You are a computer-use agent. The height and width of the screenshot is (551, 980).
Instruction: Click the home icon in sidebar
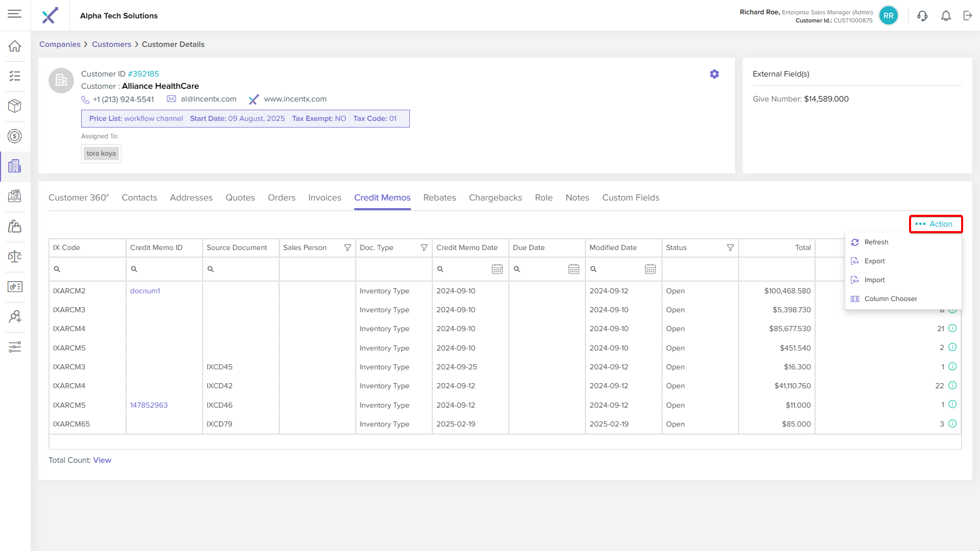[x=15, y=46]
